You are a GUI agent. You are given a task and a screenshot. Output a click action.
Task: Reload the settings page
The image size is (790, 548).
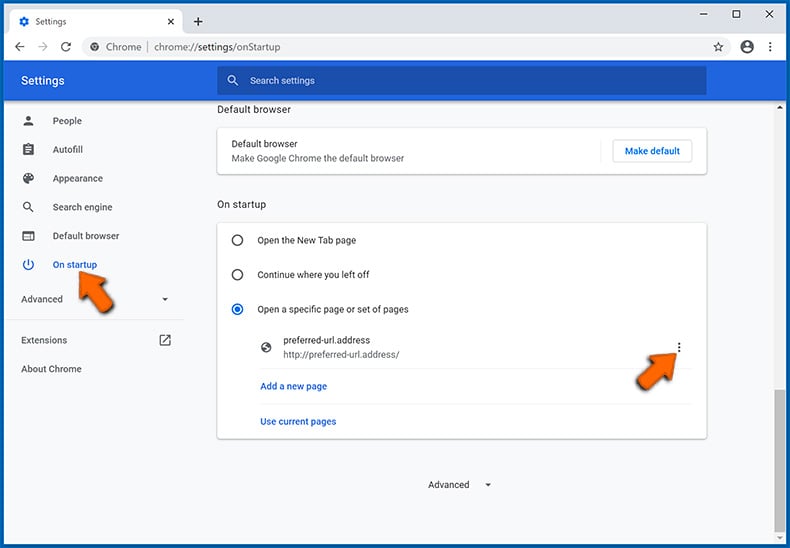pyautogui.click(x=66, y=47)
